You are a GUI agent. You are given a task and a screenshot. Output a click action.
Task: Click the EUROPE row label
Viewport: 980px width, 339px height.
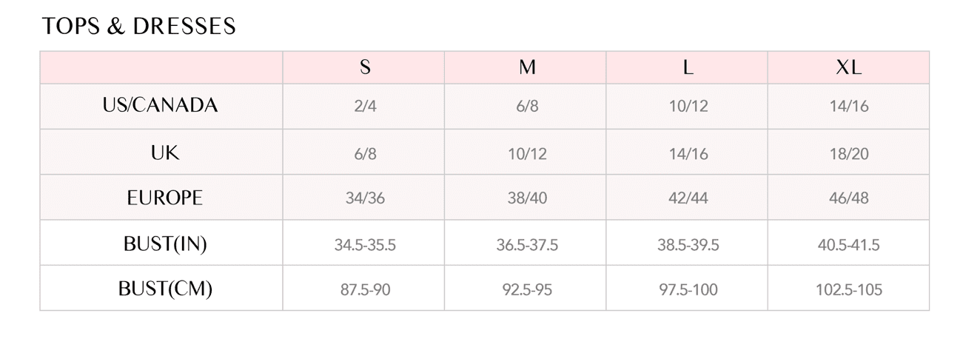click(164, 198)
